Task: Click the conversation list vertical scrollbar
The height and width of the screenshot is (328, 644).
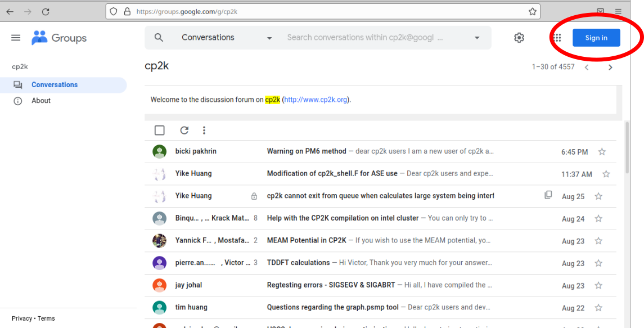Action: tap(627, 147)
